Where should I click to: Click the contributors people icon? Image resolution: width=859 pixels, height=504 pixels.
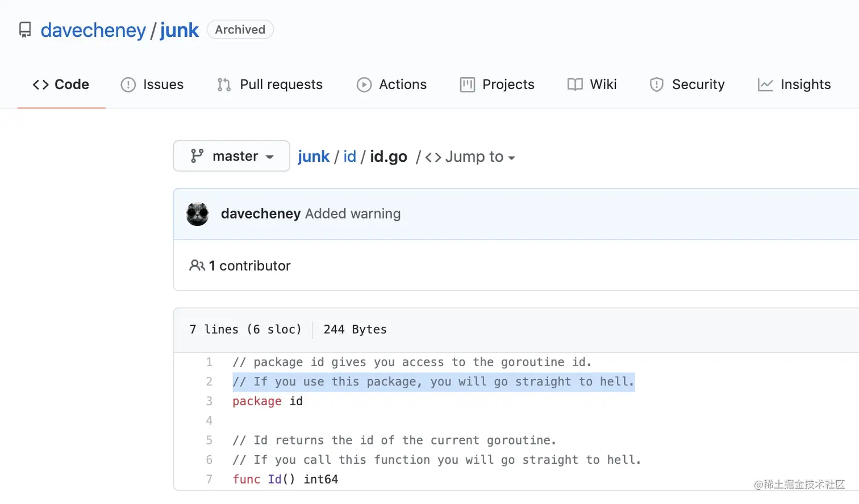coord(197,266)
